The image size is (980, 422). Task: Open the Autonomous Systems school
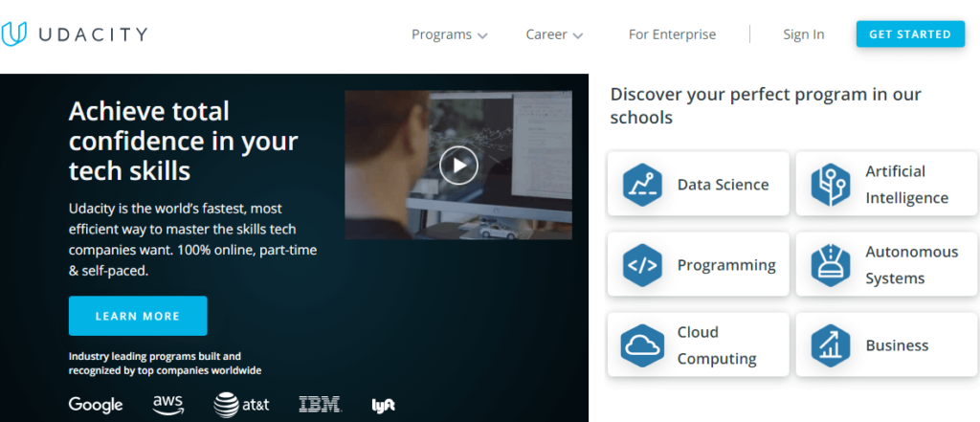pos(886,264)
